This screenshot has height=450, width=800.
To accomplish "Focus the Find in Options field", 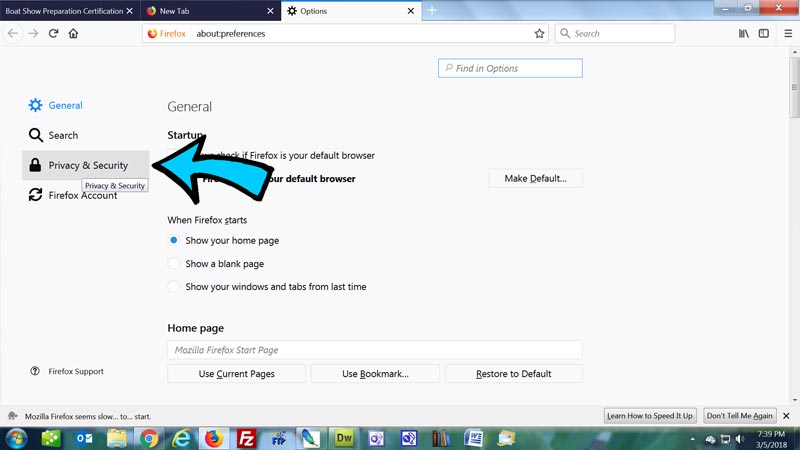I will click(510, 68).
